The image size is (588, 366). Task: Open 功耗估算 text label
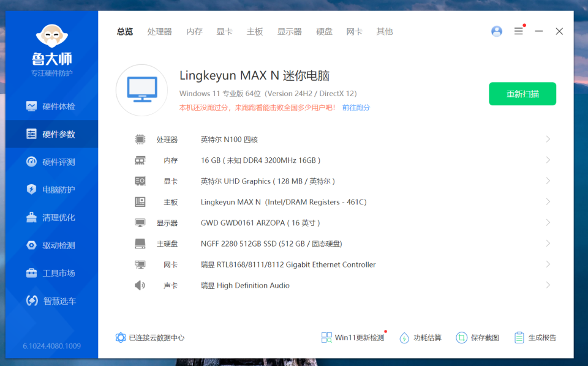pos(428,338)
